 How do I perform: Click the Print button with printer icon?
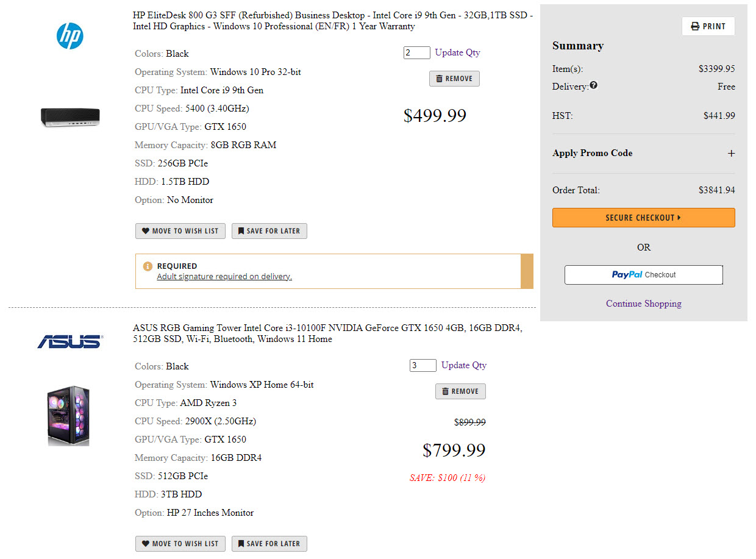pyautogui.click(x=708, y=26)
